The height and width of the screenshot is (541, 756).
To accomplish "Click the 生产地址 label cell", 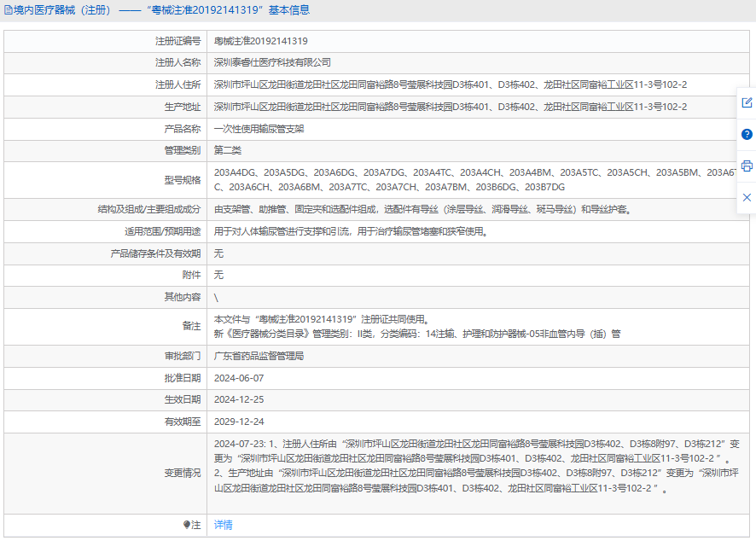I will click(106, 107).
